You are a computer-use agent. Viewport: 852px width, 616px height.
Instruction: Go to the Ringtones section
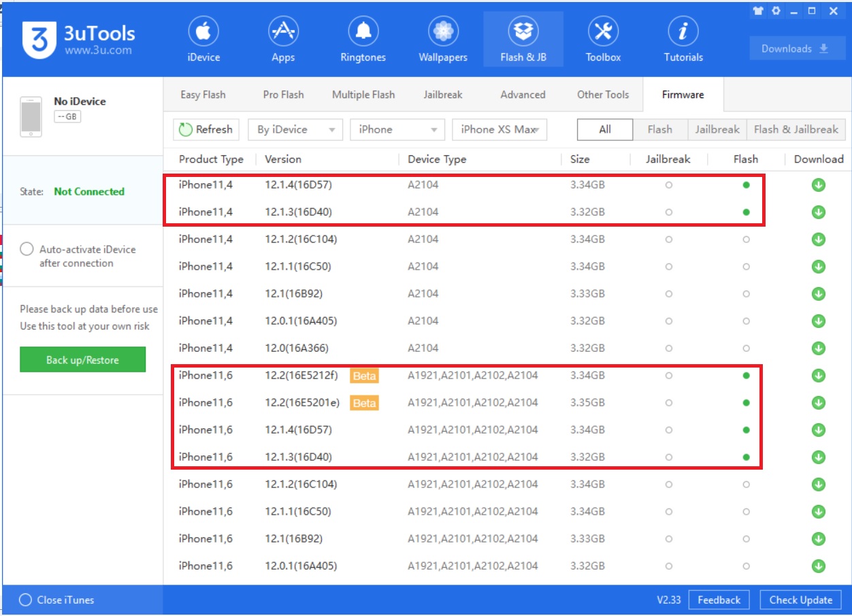coord(363,39)
